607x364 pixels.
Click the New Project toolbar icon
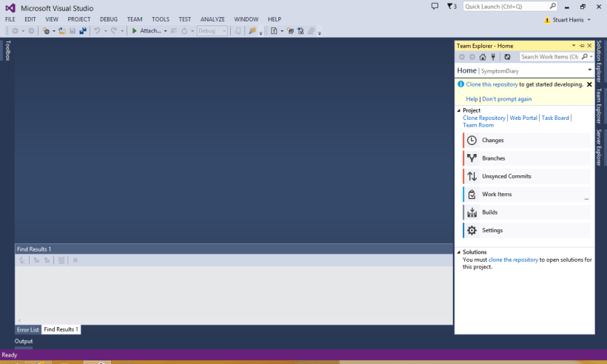[x=46, y=31]
